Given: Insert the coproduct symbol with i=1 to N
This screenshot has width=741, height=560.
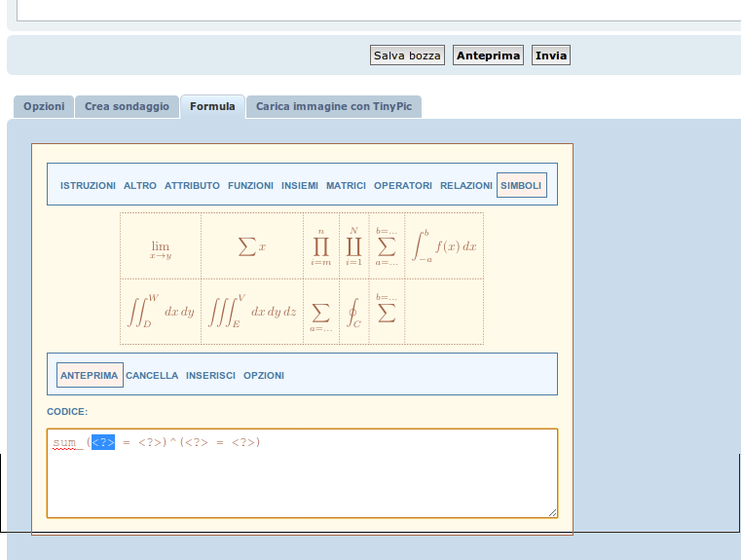Looking at the screenshot, I should click(x=353, y=246).
